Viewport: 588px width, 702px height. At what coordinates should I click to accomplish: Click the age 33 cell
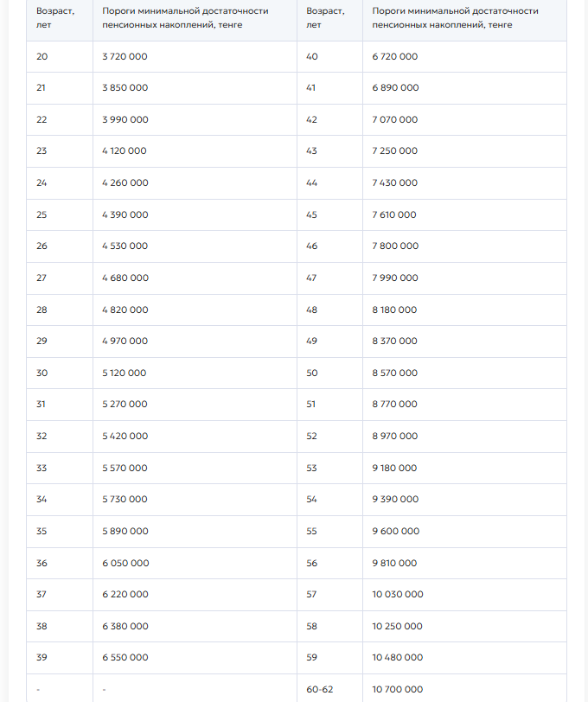42,468
